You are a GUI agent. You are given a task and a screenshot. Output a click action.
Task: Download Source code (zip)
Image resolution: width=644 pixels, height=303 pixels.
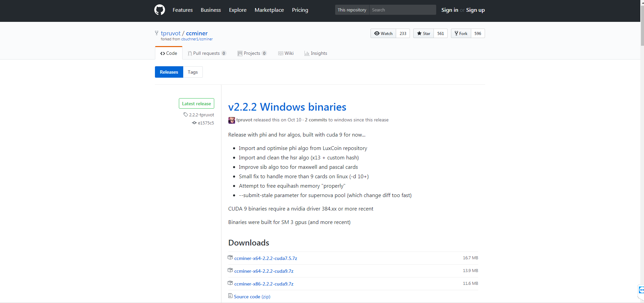[252, 297]
